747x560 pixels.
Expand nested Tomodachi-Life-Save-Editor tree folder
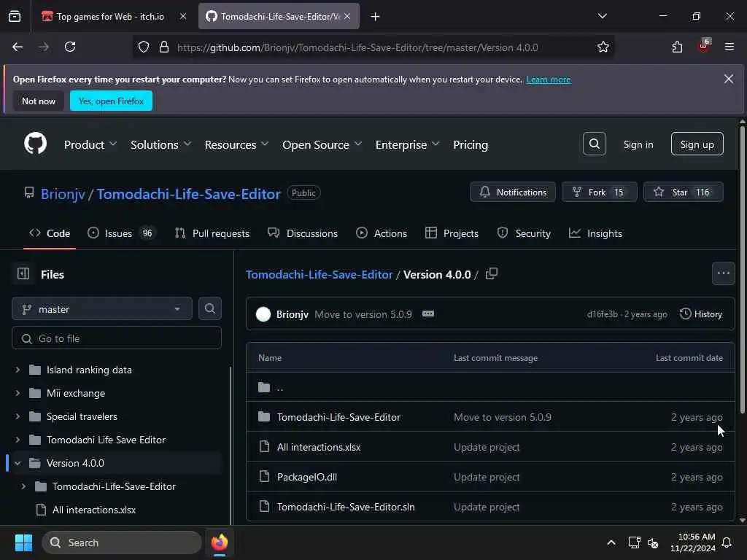(23, 486)
